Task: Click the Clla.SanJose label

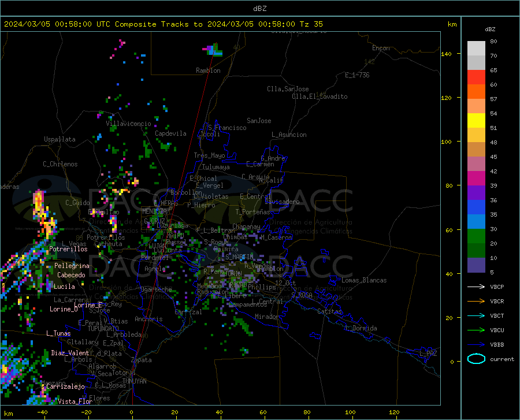Action: 288,89
